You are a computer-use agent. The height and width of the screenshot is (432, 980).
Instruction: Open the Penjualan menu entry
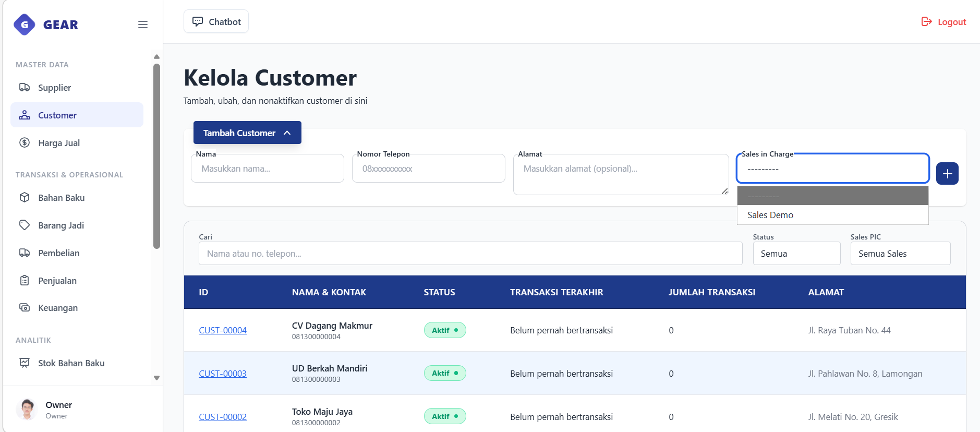77,280
